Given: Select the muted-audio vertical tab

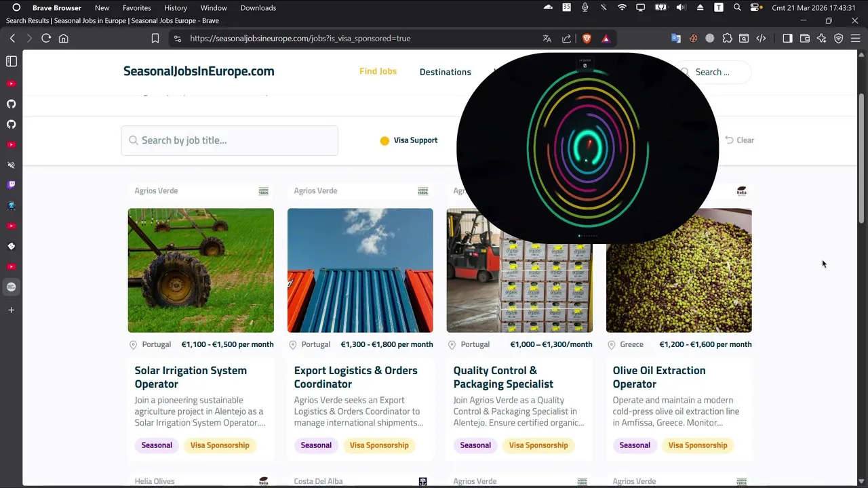Looking at the screenshot, I should [x=12, y=165].
